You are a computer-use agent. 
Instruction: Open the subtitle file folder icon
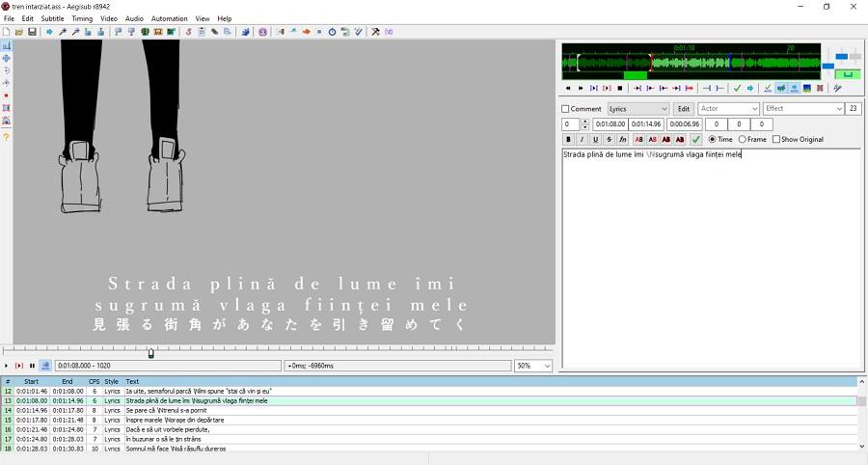[19, 32]
